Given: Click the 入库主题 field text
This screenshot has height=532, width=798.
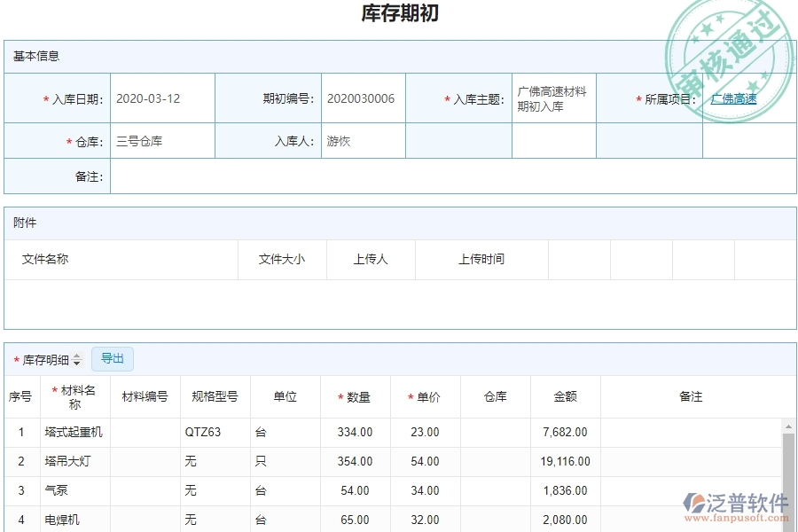Looking at the screenshot, I should 552,98.
